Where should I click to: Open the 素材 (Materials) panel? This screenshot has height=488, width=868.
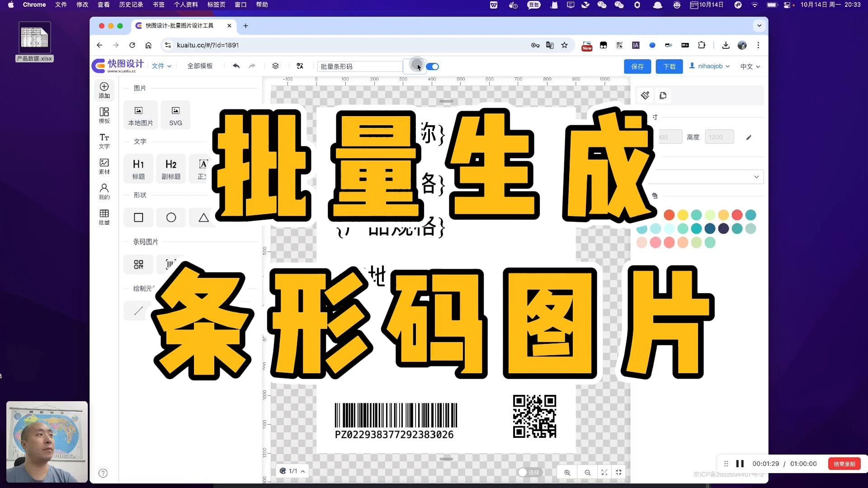point(104,166)
